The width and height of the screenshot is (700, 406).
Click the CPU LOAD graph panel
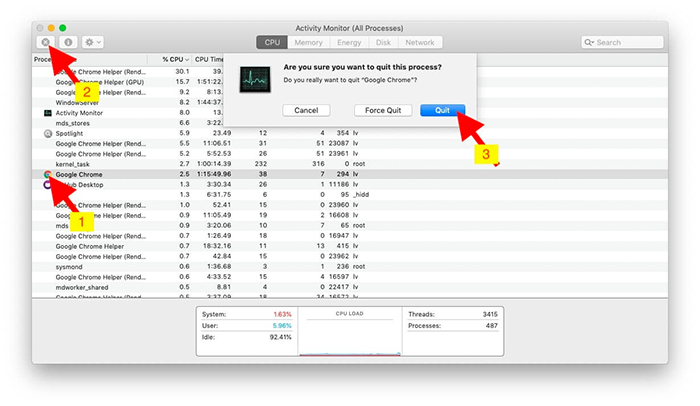point(350,331)
